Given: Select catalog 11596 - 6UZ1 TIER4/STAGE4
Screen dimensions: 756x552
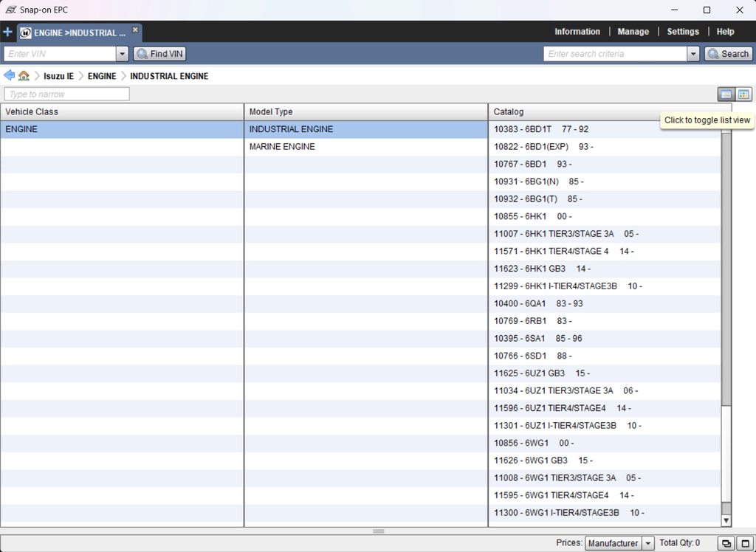Looking at the screenshot, I should click(605, 408).
